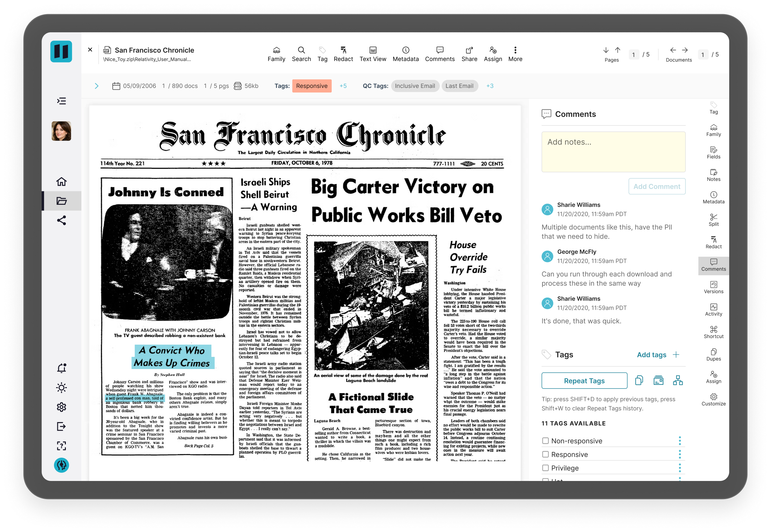Expand the +5 additional tags

pos(343,86)
